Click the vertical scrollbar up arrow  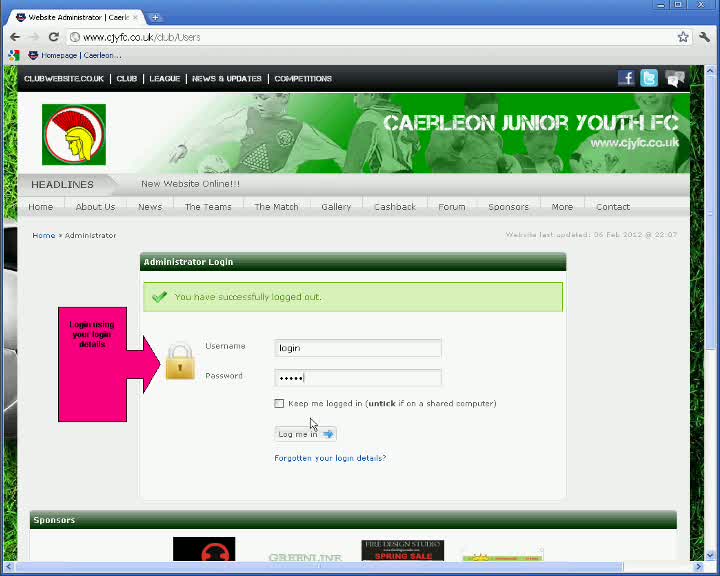pos(710,71)
